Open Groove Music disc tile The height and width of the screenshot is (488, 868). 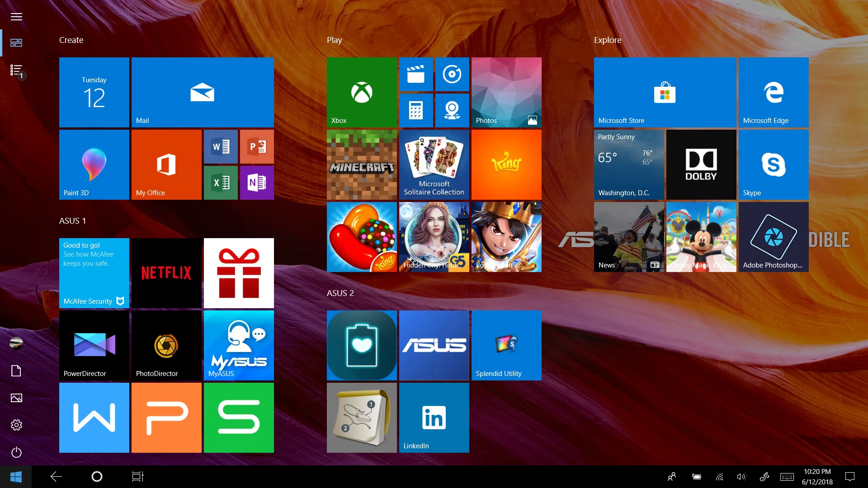point(452,74)
